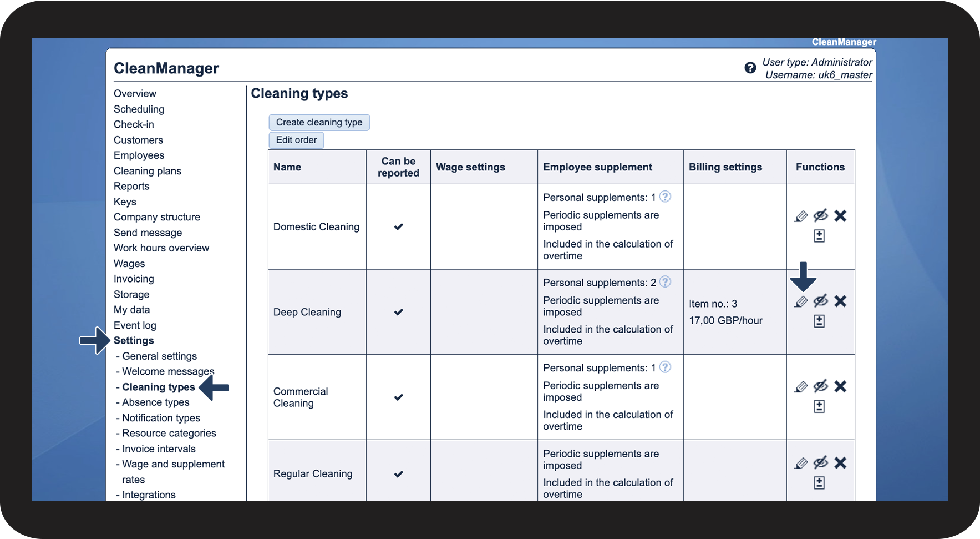Select Wage and supplement rates in settings
980x539 pixels.
pos(173,465)
